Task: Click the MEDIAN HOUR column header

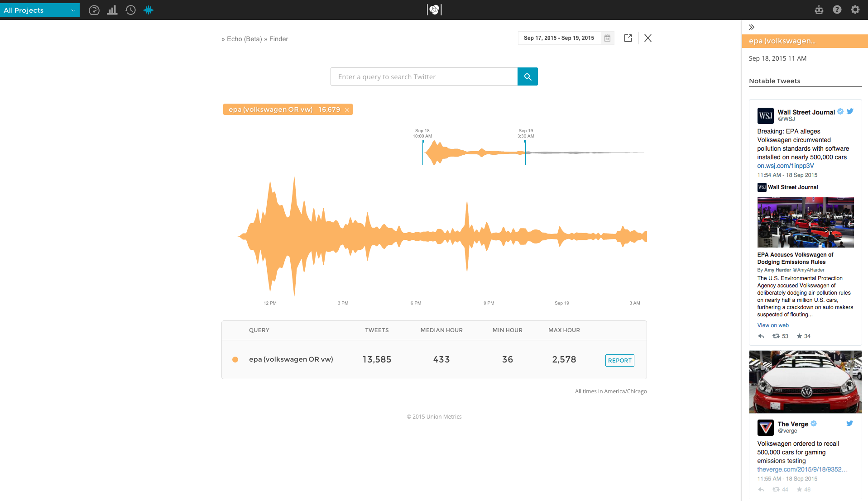Action: pyautogui.click(x=441, y=330)
